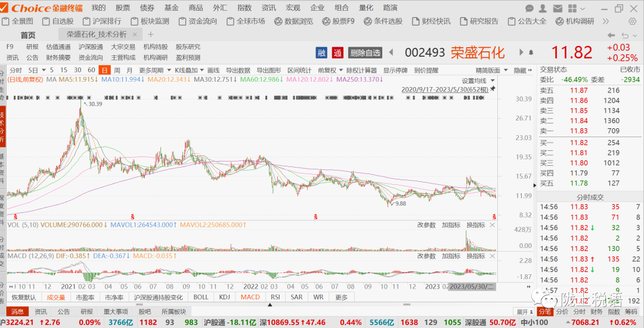This screenshot has width=644, height=328.
Task: Open the 资金流向 toolbar item
Action: [199, 21]
